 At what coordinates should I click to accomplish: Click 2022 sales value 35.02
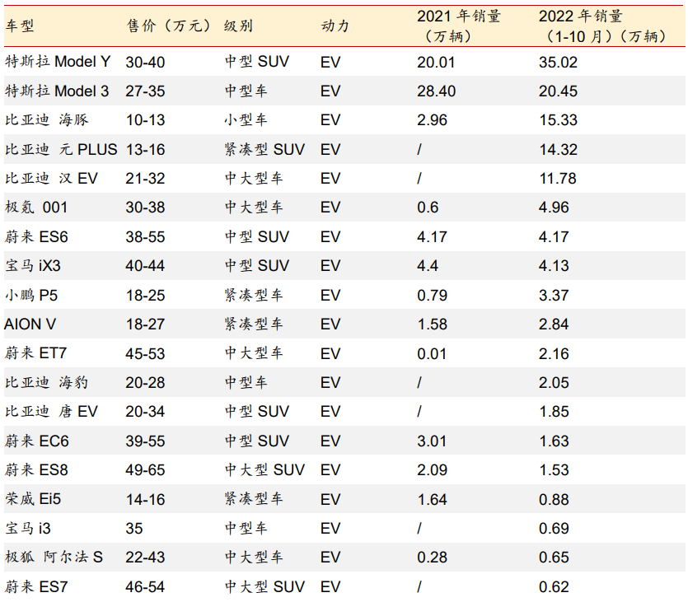tap(558, 63)
